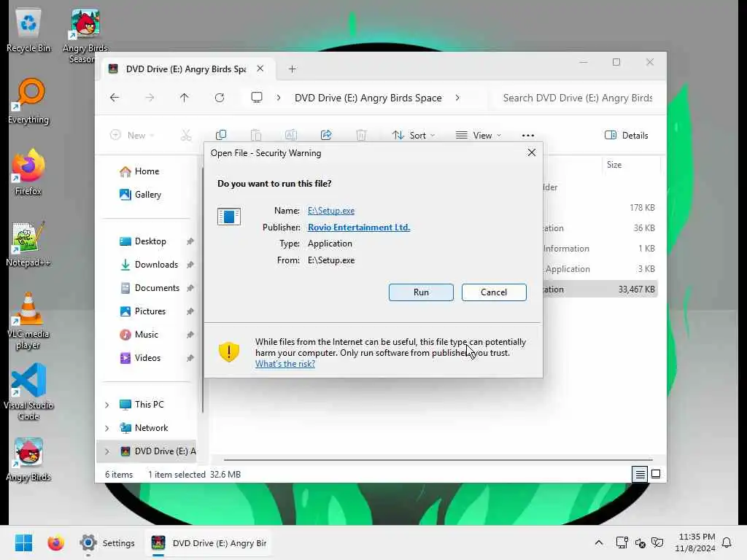Unpin Downloads via its pin icon
The height and width of the screenshot is (560, 747).
pyautogui.click(x=190, y=265)
